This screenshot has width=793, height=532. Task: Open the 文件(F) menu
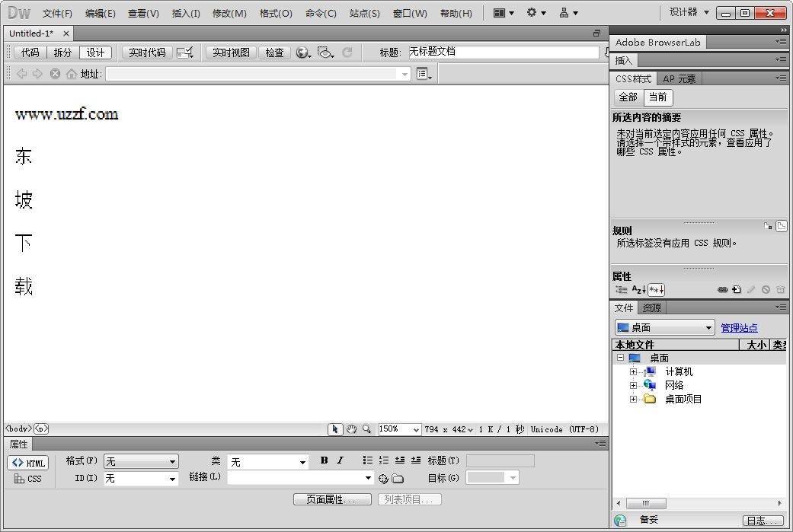[57, 14]
